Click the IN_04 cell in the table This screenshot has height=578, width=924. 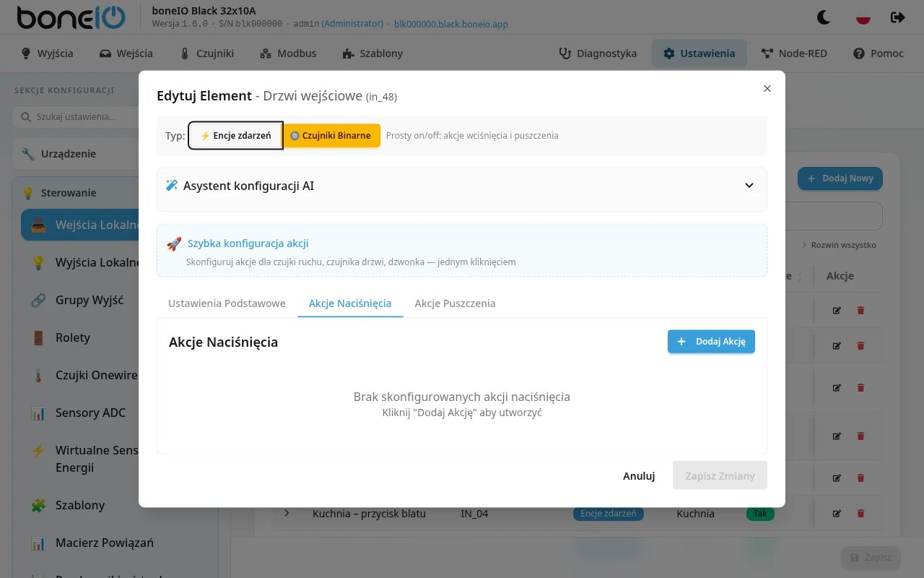(474, 514)
